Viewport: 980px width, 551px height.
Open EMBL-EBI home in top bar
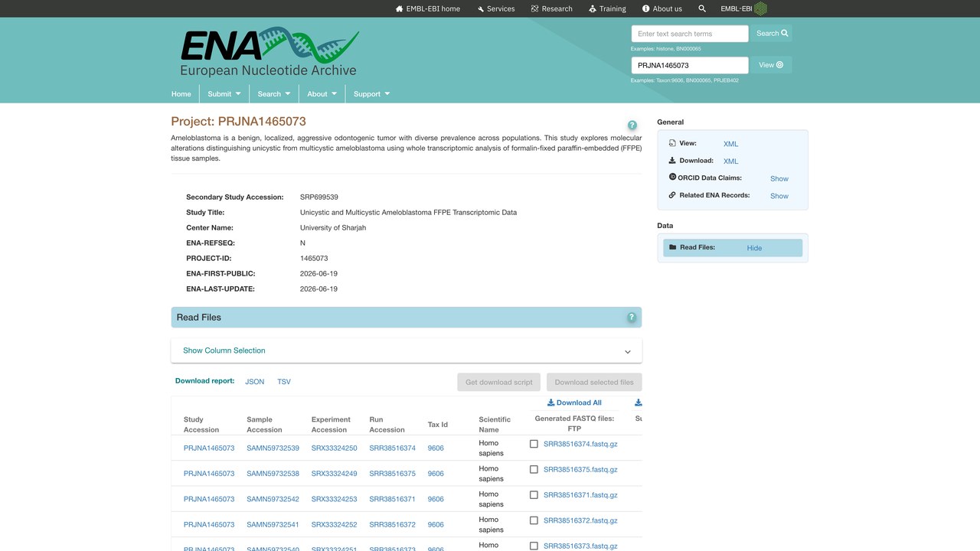428,9
